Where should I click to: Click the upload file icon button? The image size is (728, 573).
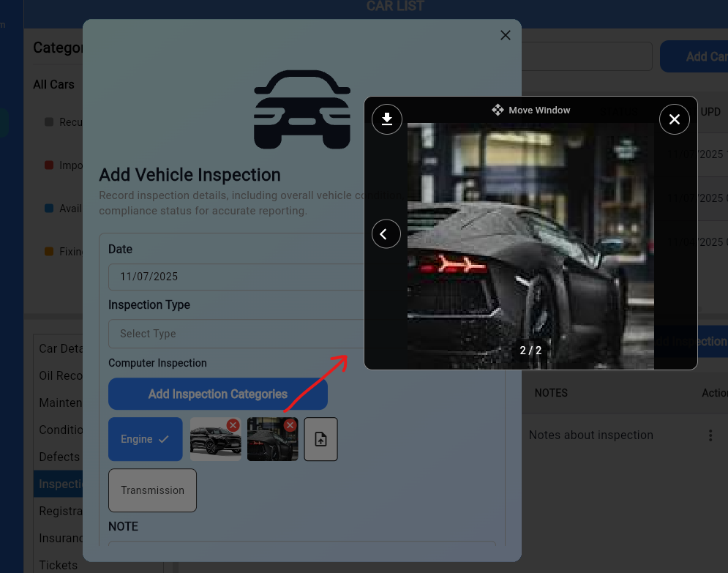click(x=320, y=439)
